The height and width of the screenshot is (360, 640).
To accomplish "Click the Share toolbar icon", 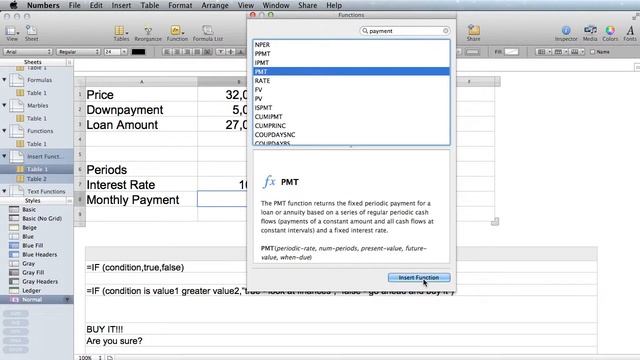I will pyautogui.click(x=473, y=33).
